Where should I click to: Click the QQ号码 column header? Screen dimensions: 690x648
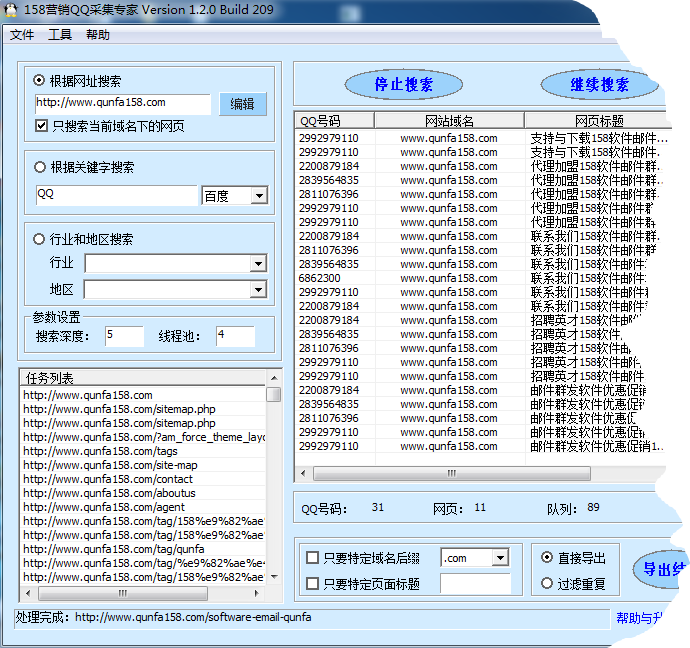tap(334, 121)
